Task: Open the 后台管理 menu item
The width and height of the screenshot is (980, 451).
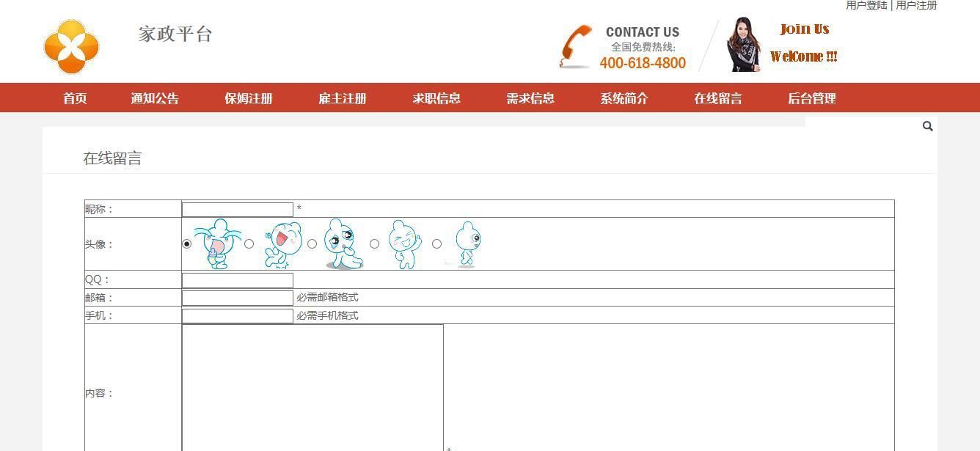Action: click(812, 98)
